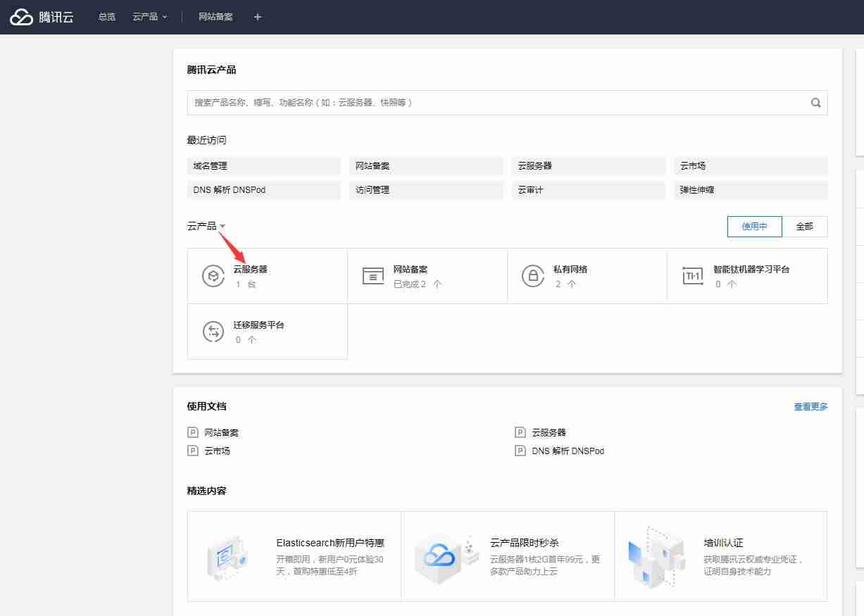This screenshot has height=616, width=864.
Task: Open 云服务器 documentation link
Action: 549,432
